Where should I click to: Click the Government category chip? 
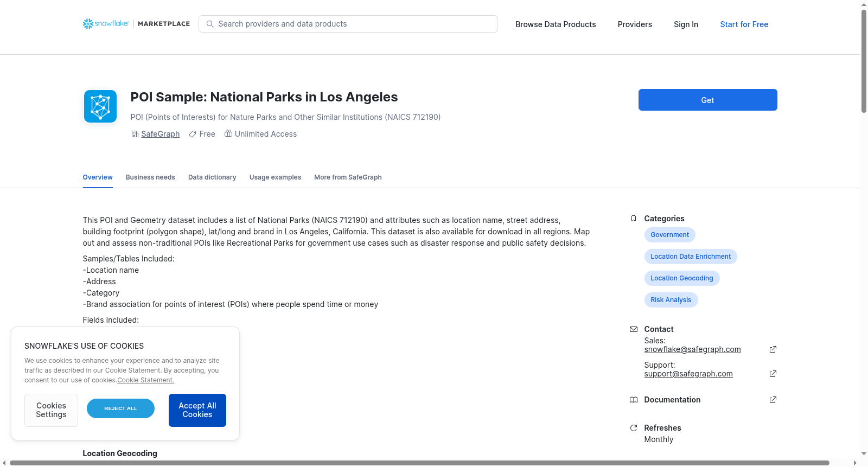pos(669,235)
